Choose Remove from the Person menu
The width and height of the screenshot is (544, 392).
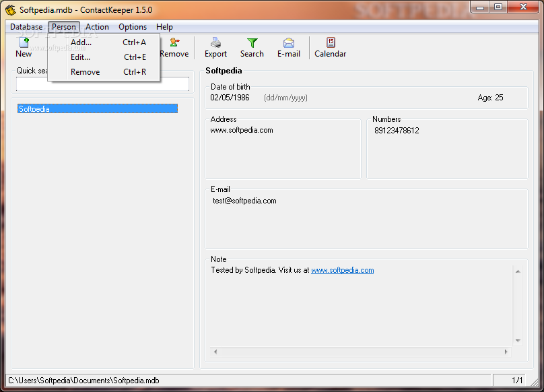tap(104, 72)
